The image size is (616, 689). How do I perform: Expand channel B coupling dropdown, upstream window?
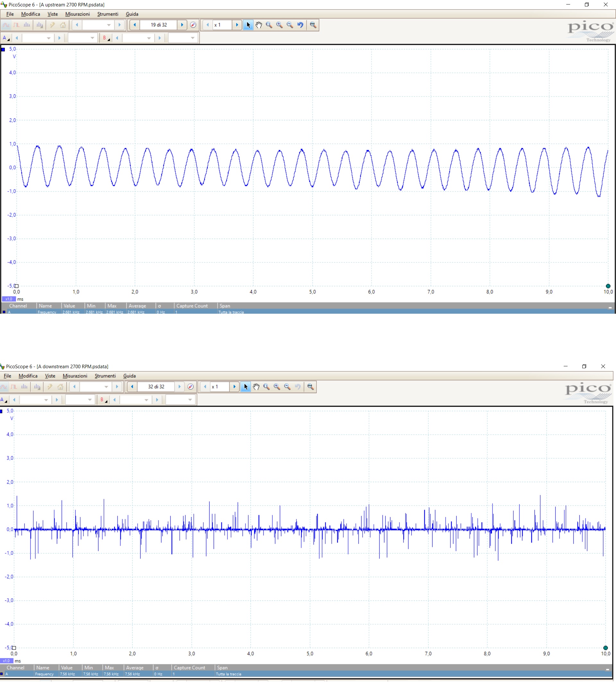[x=192, y=38]
